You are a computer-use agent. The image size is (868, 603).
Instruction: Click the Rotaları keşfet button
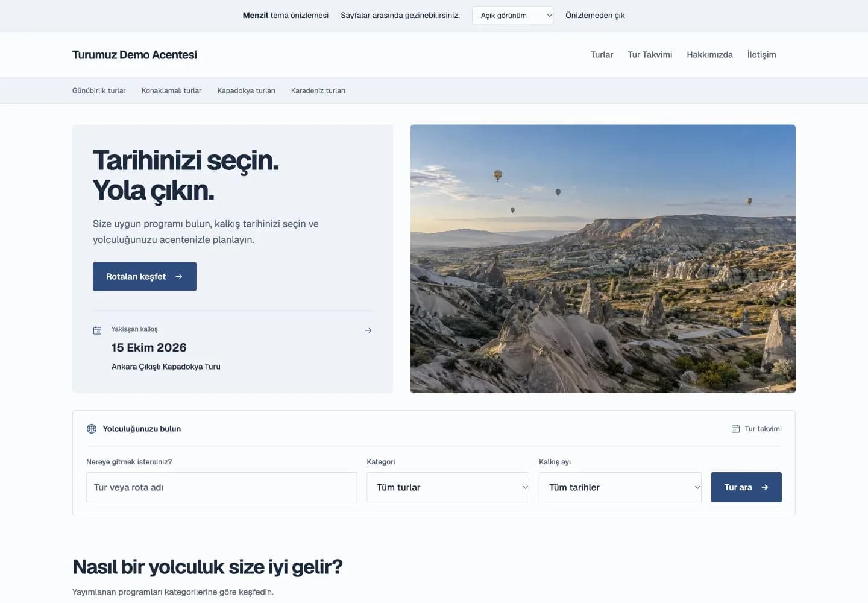[x=145, y=276]
